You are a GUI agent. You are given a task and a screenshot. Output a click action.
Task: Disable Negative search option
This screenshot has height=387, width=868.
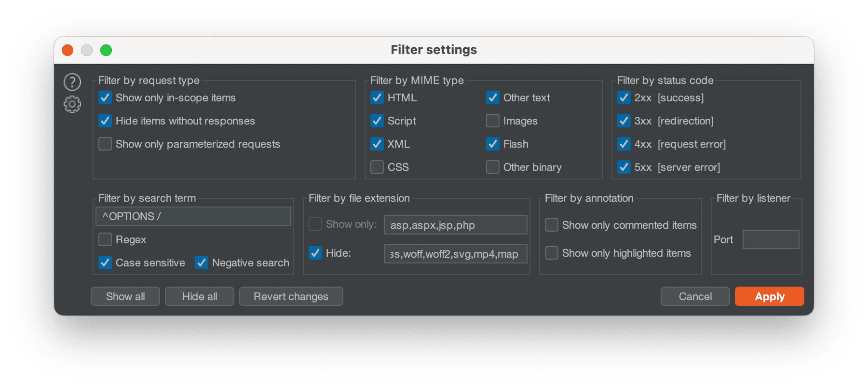(x=202, y=263)
